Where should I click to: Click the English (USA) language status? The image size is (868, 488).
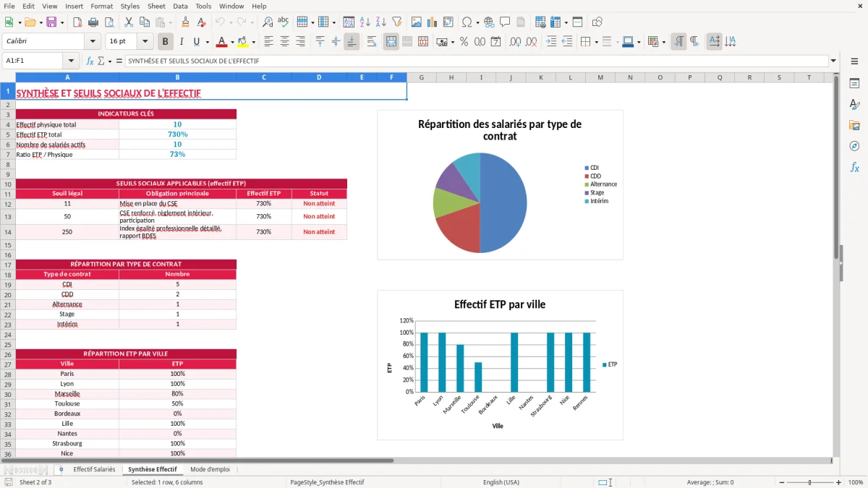(501, 482)
